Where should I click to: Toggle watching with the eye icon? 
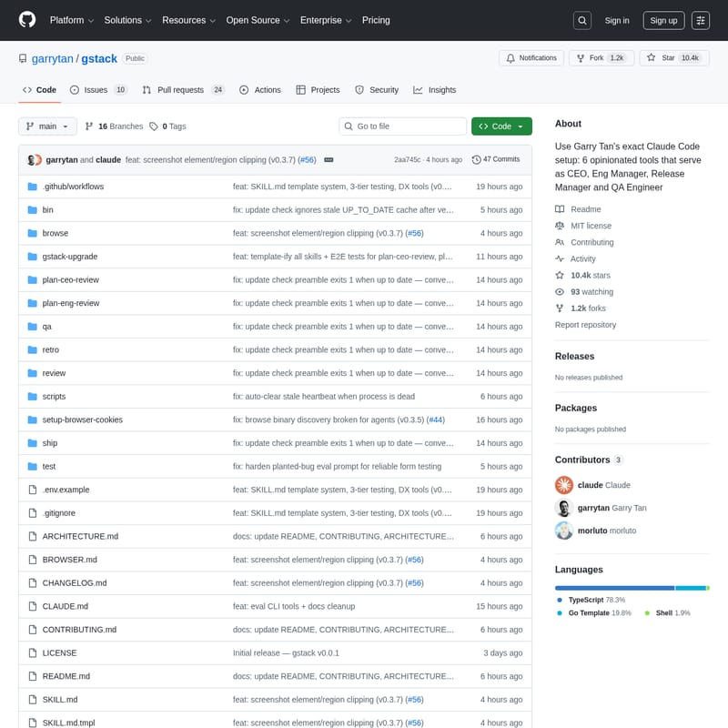coord(559,291)
